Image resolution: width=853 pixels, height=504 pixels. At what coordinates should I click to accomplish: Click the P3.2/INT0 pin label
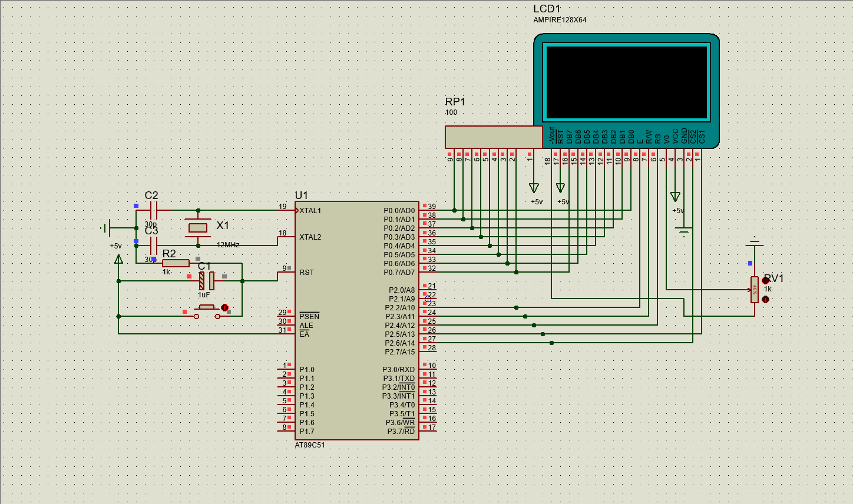pyautogui.click(x=398, y=387)
